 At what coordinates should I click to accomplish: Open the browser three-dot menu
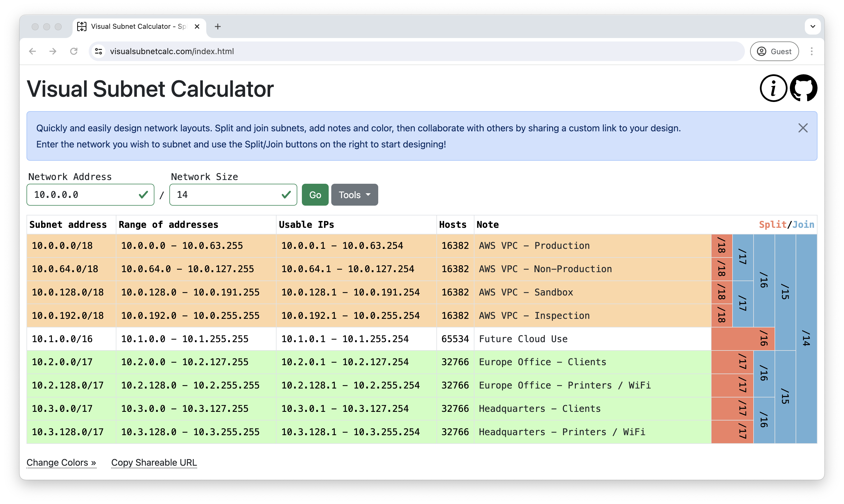[x=812, y=51]
